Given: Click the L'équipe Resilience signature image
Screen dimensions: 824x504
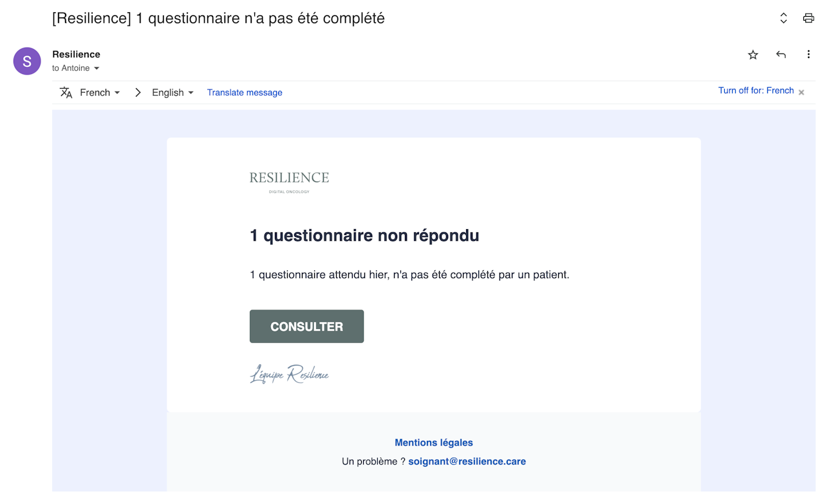Looking at the screenshot, I should pyautogui.click(x=289, y=374).
